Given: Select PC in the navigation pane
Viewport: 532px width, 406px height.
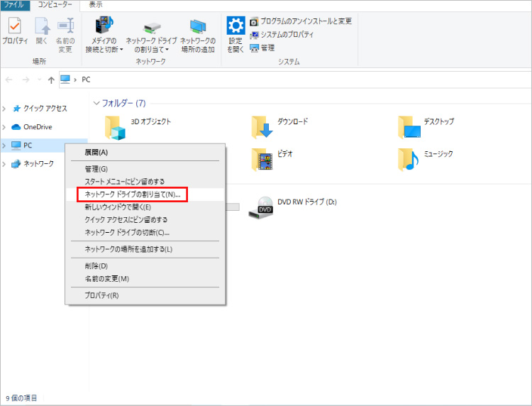Looking at the screenshot, I should point(22,146).
